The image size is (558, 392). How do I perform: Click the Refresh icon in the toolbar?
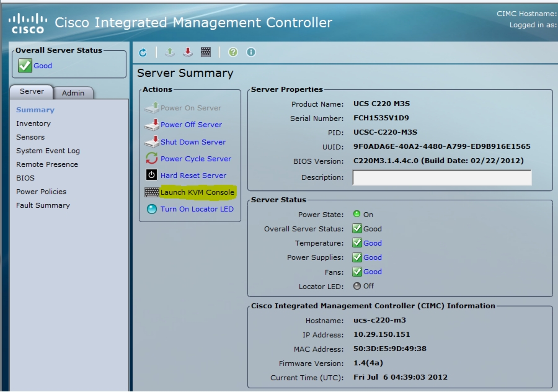(x=143, y=53)
